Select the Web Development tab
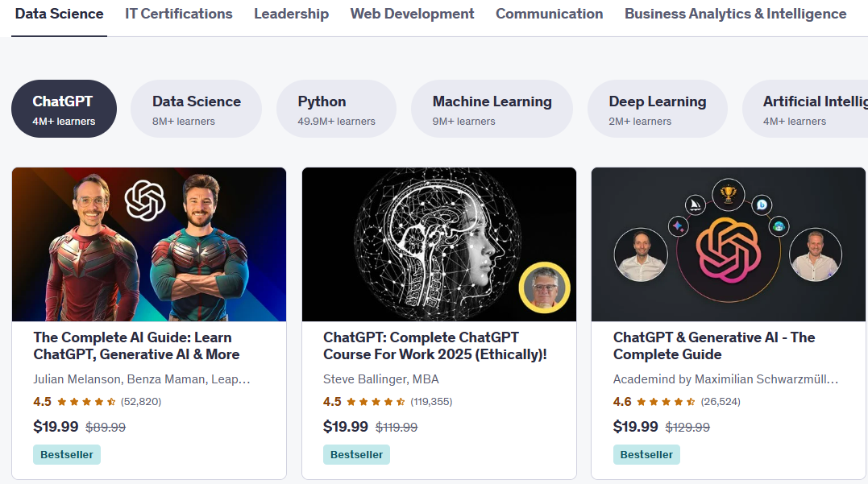Viewport: 868px width, 484px height. tap(412, 14)
